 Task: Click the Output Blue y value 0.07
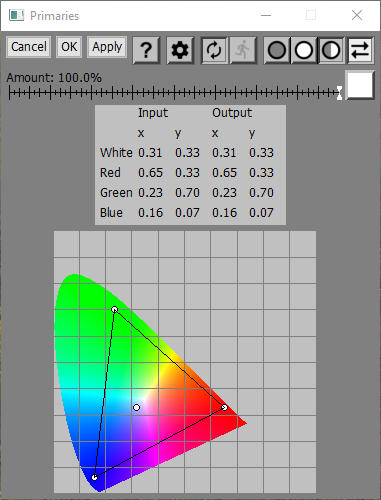tap(261, 213)
